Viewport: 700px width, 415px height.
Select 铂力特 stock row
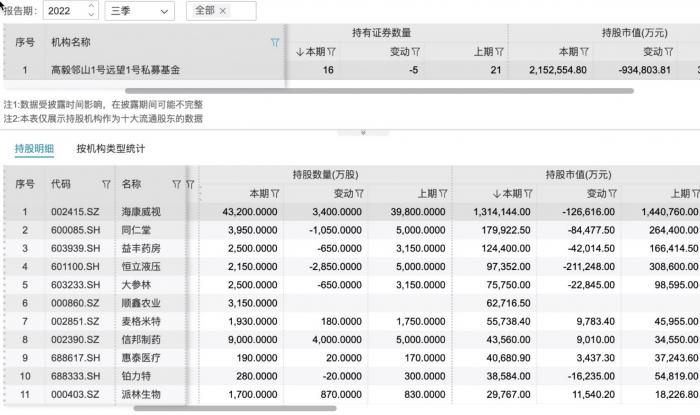coord(351,377)
